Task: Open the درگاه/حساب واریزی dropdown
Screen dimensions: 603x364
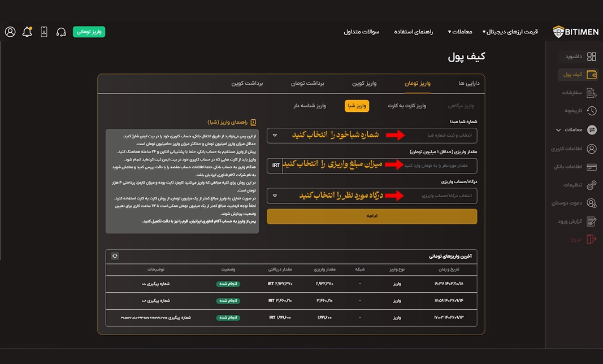Action: [x=372, y=196]
